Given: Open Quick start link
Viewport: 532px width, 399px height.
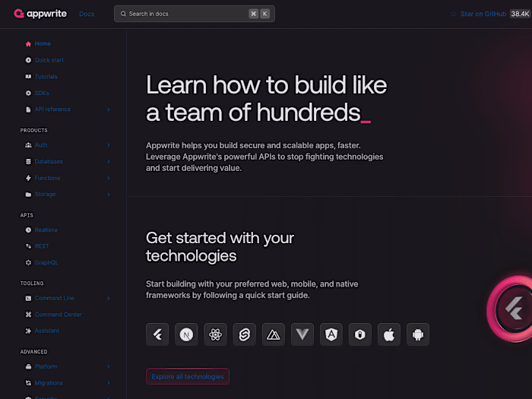Looking at the screenshot, I should (x=49, y=60).
